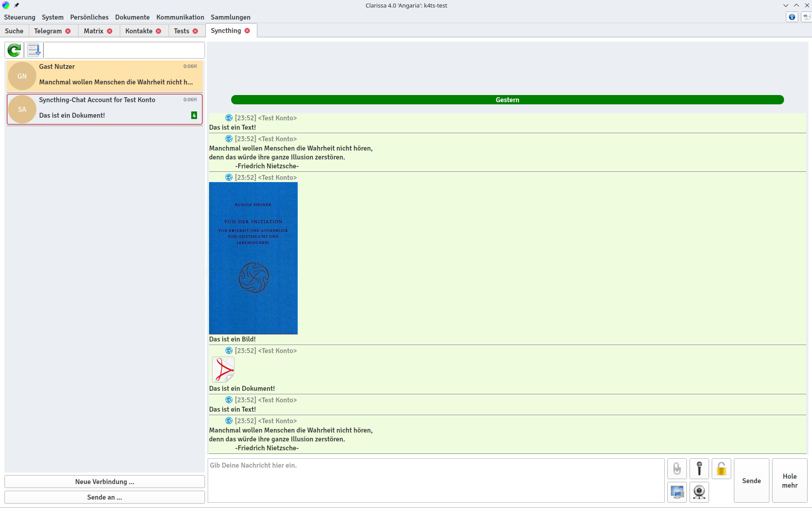The width and height of the screenshot is (812, 508).
Task: Toggle the yellow encryption padlock
Action: point(721,468)
